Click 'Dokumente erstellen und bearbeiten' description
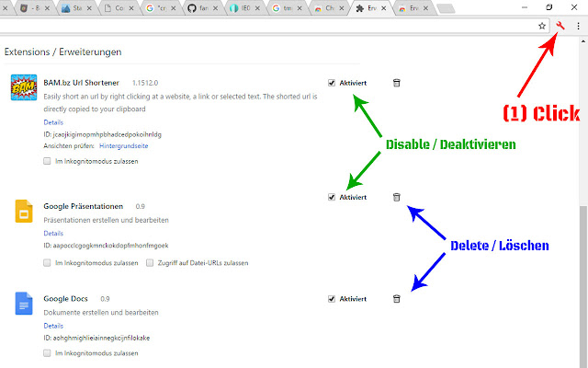Screen dimensions: 588x368 (x=101, y=313)
